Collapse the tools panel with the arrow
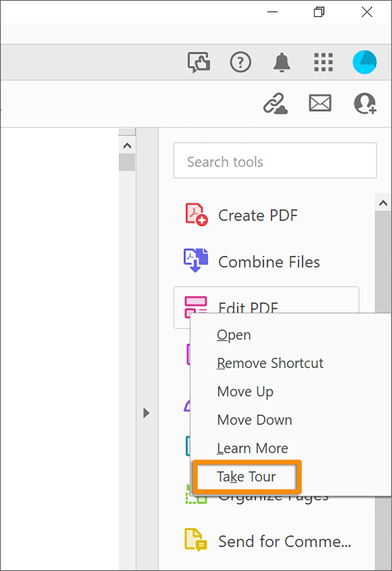Screen dimensions: 392x571 tap(145, 413)
